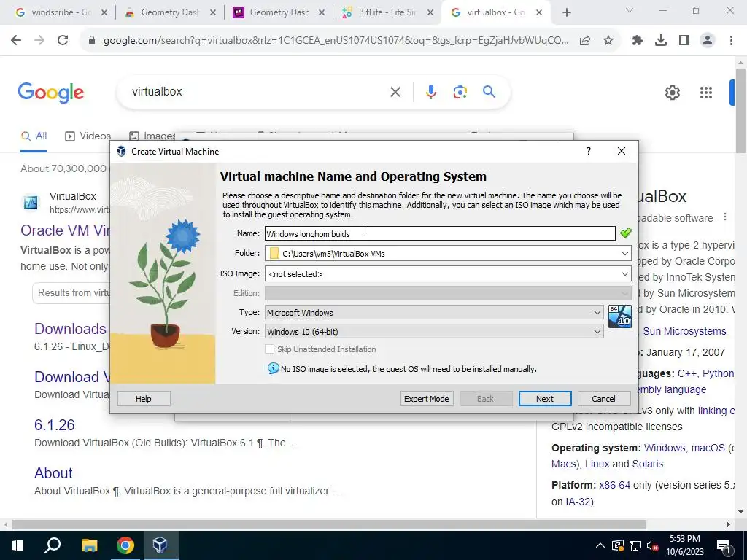The height and width of the screenshot is (560, 747).
Task: Click the Cancel button in dialog
Action: click(x=603, y=399)
